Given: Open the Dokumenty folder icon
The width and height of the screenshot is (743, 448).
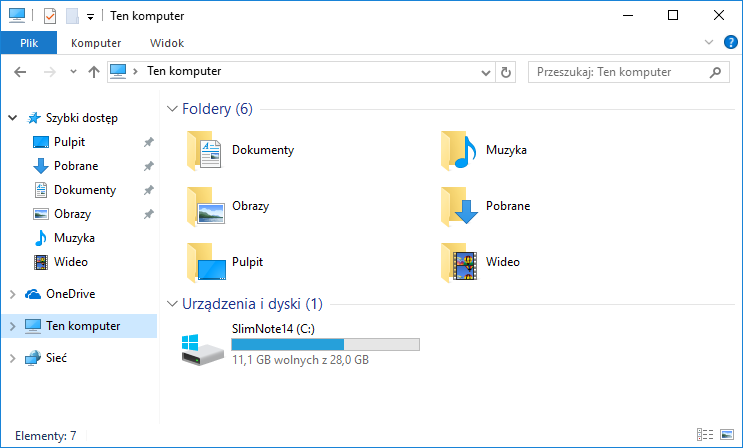Looking at the screenshot, I should click(203, 151).
